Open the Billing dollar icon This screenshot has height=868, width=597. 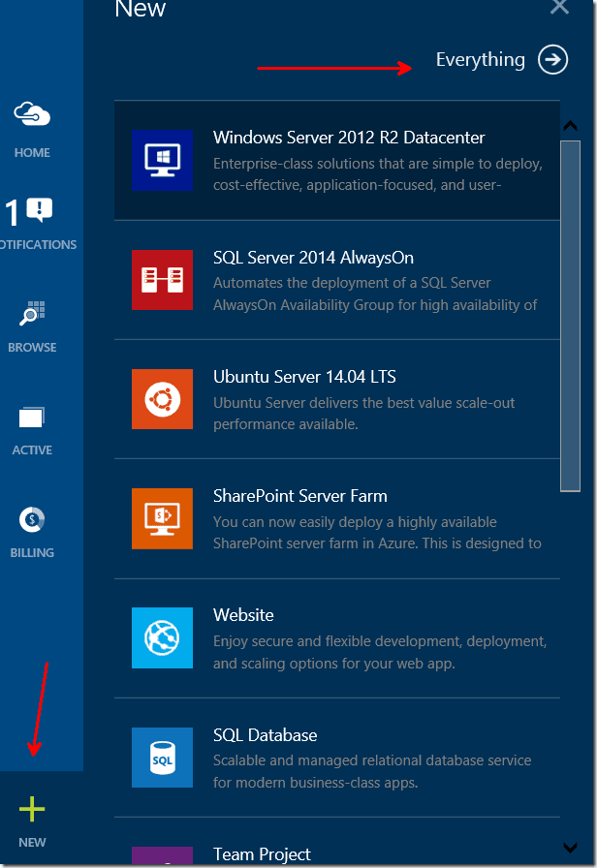[x=32, y=519]
